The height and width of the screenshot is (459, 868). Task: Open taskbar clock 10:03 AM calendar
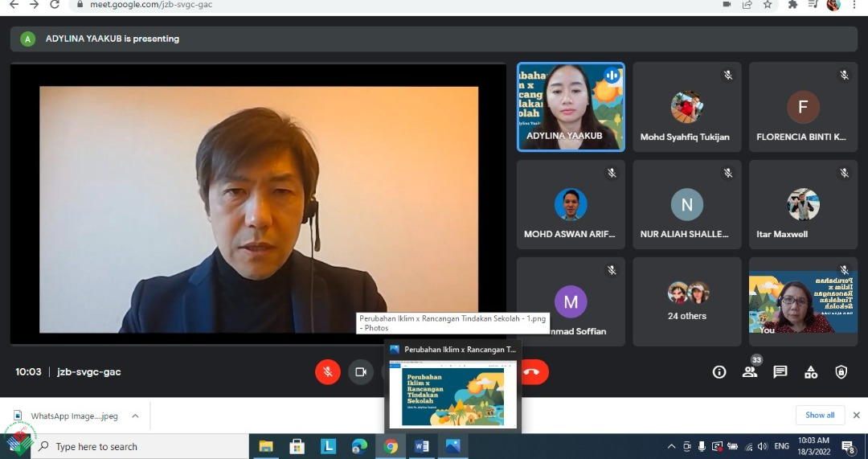[813, 446]
